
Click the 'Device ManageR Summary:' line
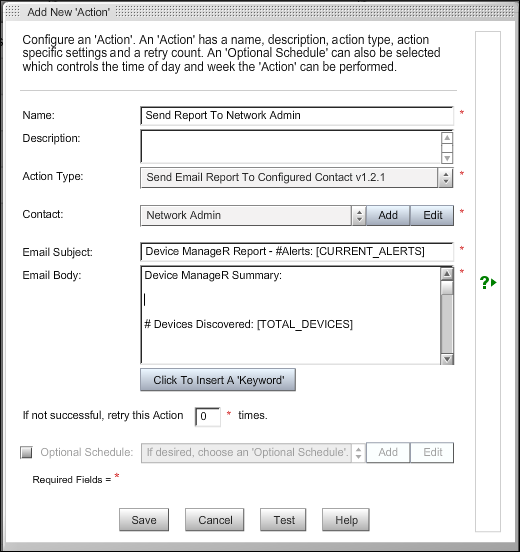[213, 275]
